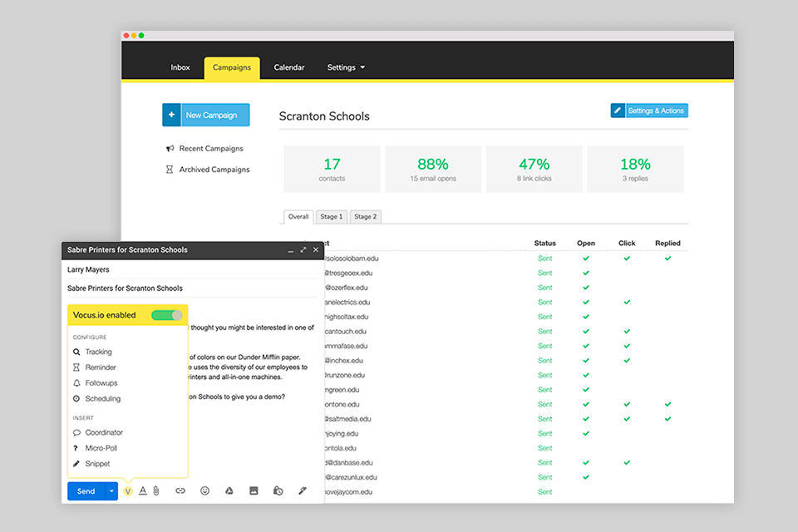Click the saltmedia.edu contact row
The image size is (798, 532).
(506, 419)
